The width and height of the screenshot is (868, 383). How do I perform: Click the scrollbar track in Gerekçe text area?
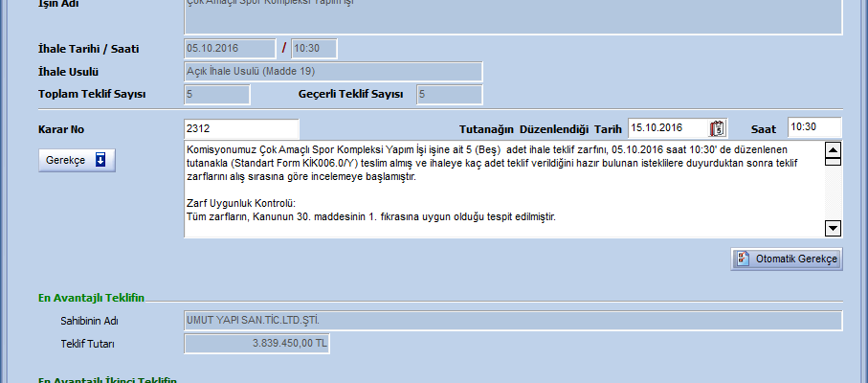click(833, 189)
